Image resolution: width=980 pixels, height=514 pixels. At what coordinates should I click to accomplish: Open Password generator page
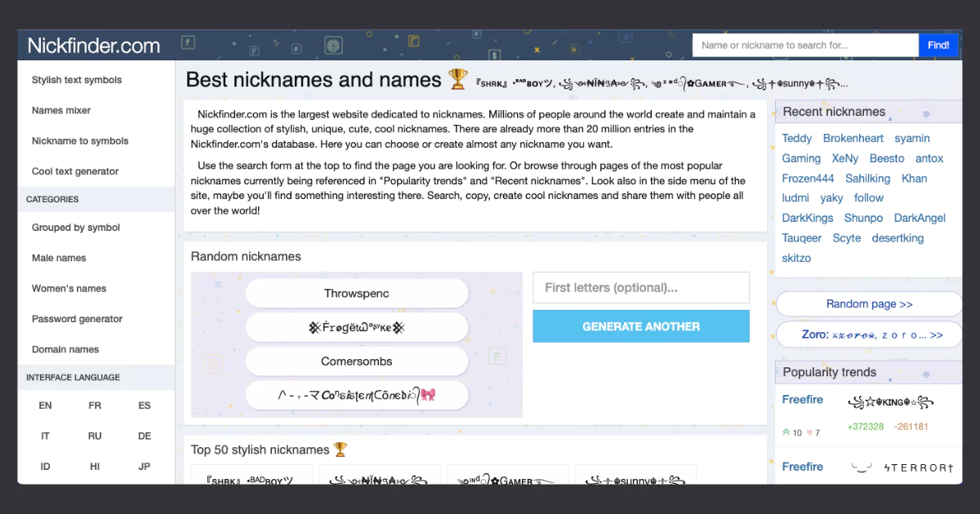(77, 319)
